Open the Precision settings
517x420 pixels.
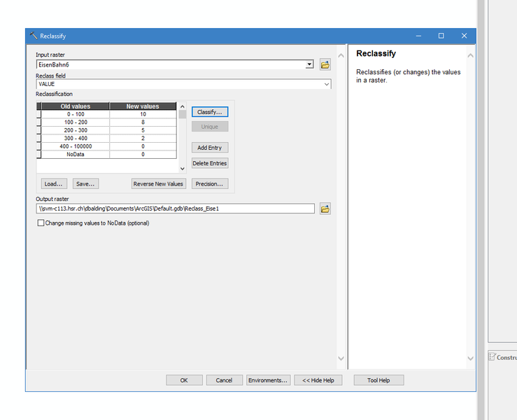tap(210, 183)
